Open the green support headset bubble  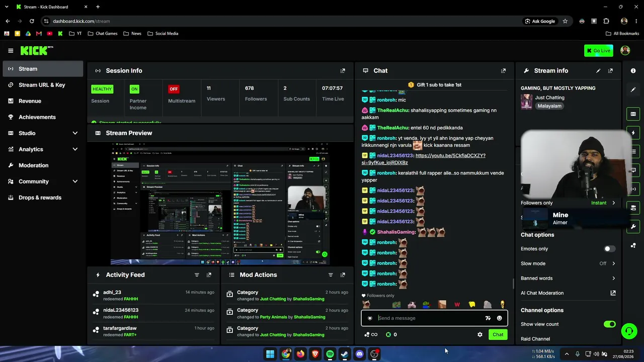pos(629,331)
